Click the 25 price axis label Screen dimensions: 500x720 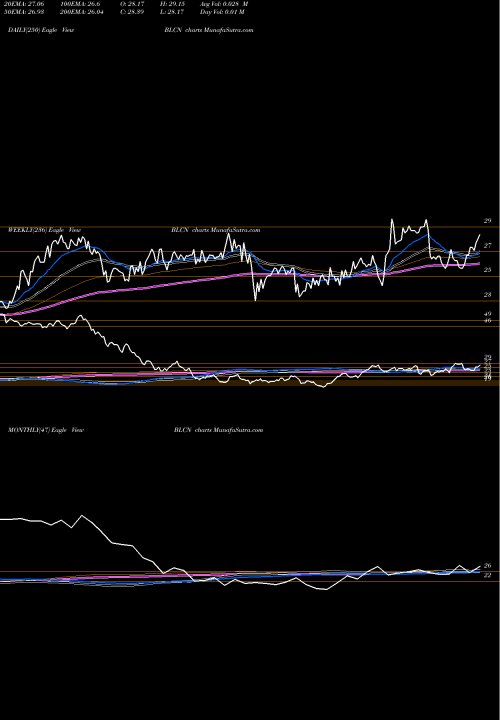(488, 270)
